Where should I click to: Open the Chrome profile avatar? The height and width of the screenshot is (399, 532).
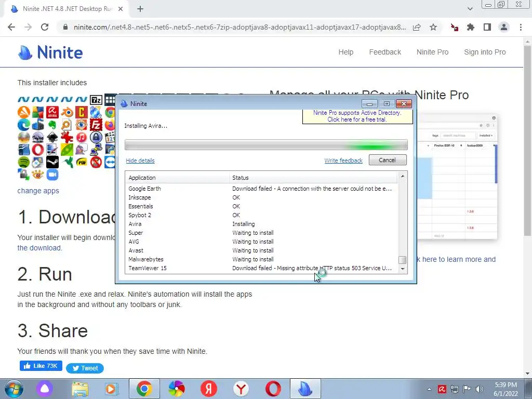tap(504, 27)
